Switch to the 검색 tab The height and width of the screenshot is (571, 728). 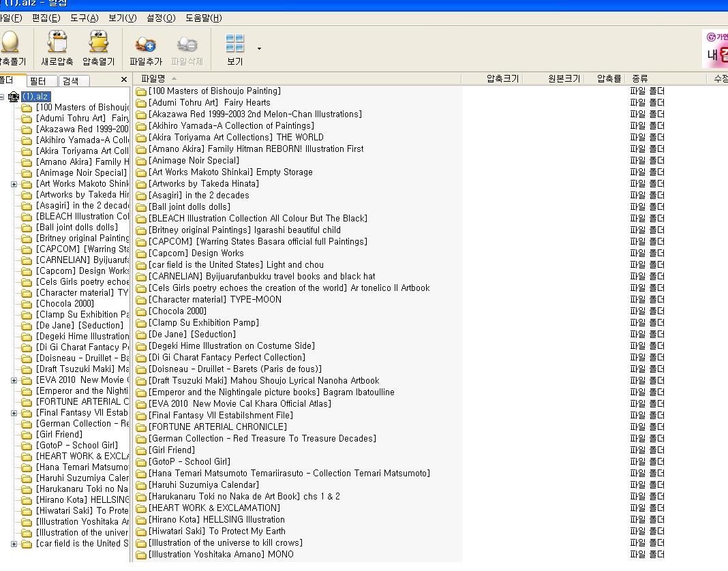(70, 81)
